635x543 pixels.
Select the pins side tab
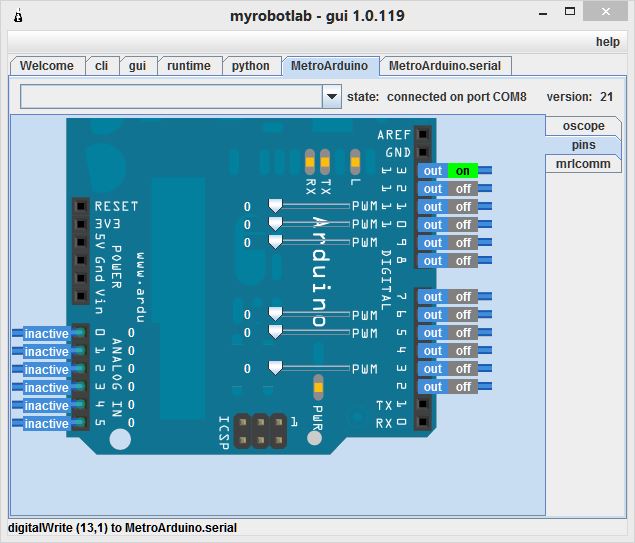pos(583,145)
